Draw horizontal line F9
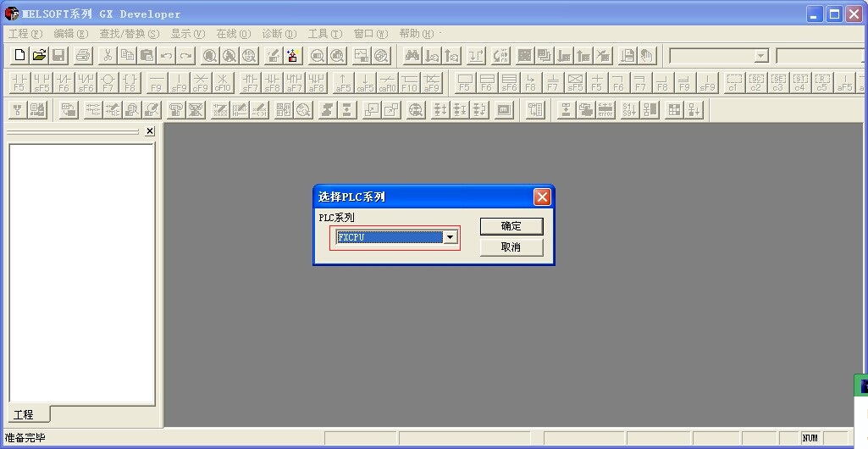This screenshot has width=868, height=449. [157, 82]
